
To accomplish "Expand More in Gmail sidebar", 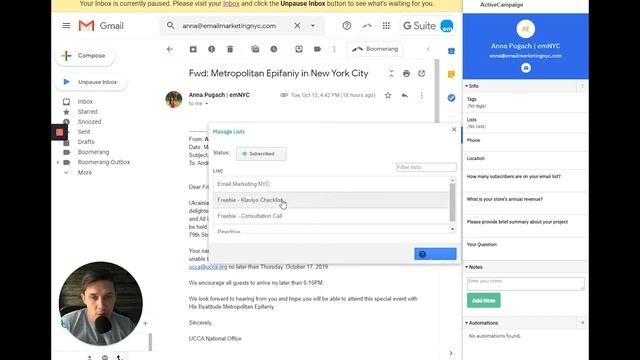I will point(85,173).
